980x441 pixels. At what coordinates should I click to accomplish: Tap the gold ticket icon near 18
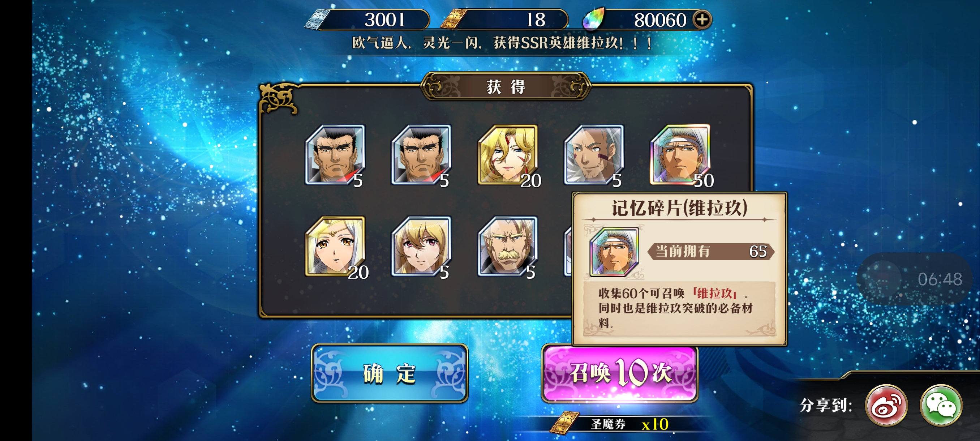pos(454,19)
